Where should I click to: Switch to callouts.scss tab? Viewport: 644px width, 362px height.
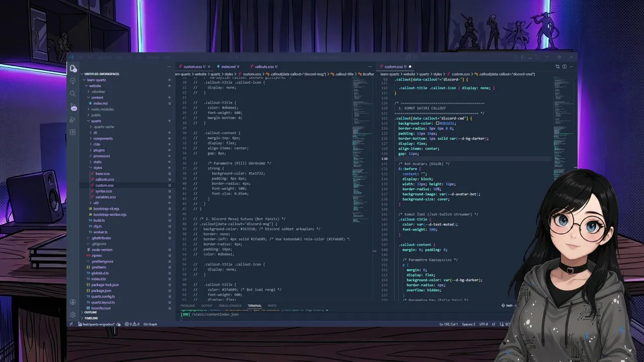click(x=264, y=66)
